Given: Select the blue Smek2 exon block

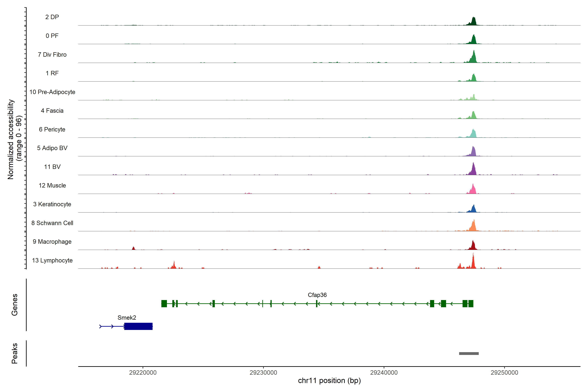Looking at the screenshot, I should 138,326.
